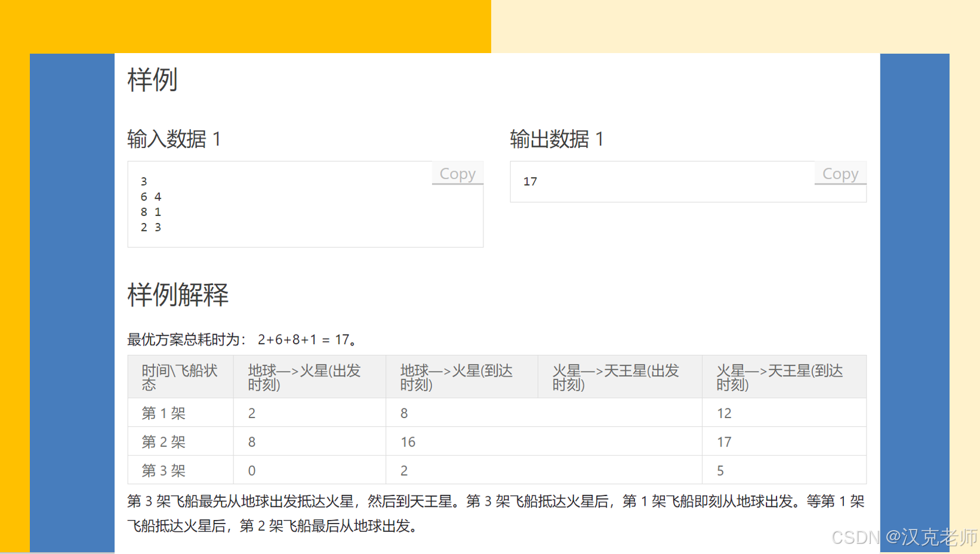Select the heading '样例解释'
This screenshot has width=980, height=554.
pos(178,295)
